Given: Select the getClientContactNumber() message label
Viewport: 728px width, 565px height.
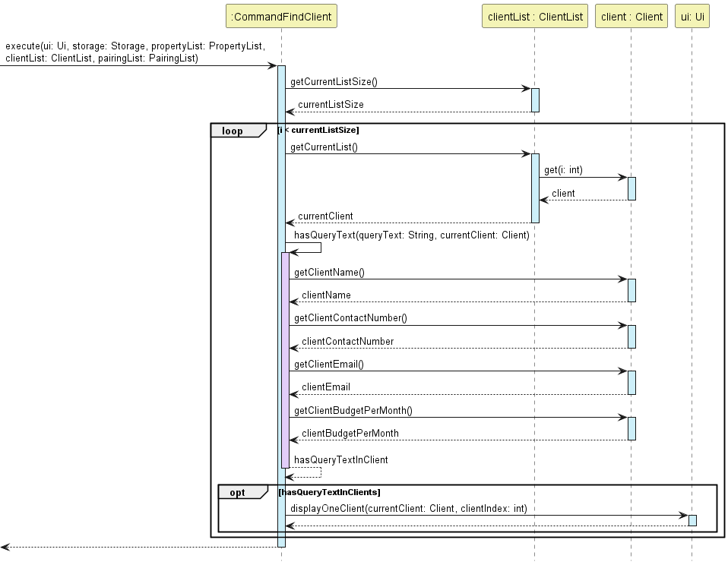Looking at the screenshot, I should tap(350, 317).
